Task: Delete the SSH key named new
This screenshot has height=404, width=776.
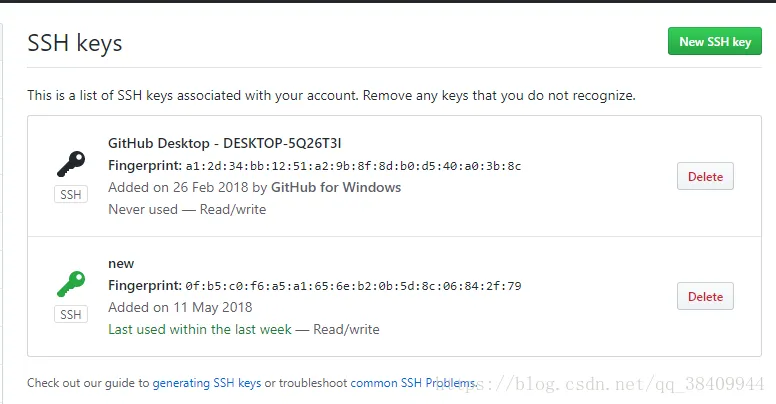Action: coord(705,296)
